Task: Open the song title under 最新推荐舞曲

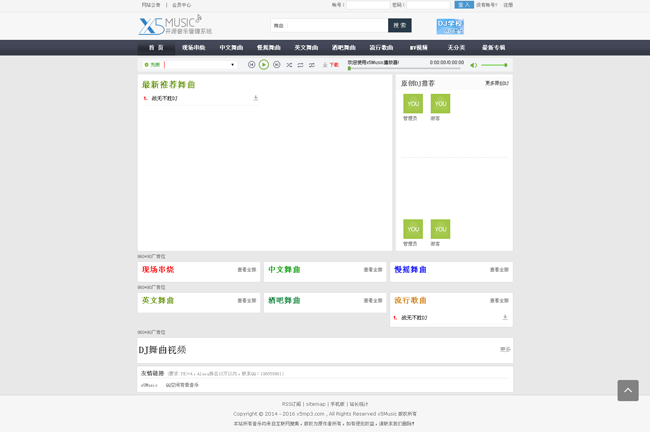Action: tap(164, 98)
